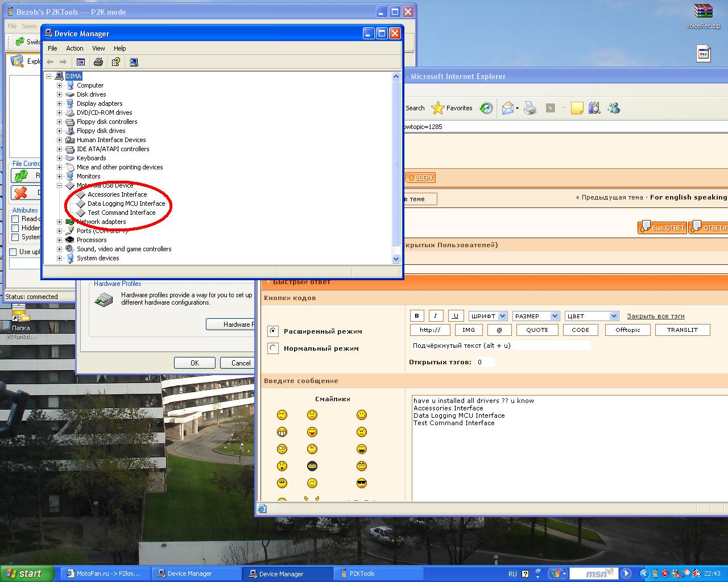Click the language bar help icon on taskbar
Image resolution: width=728 pixels, height=582 pixels.
coord(525,573)
